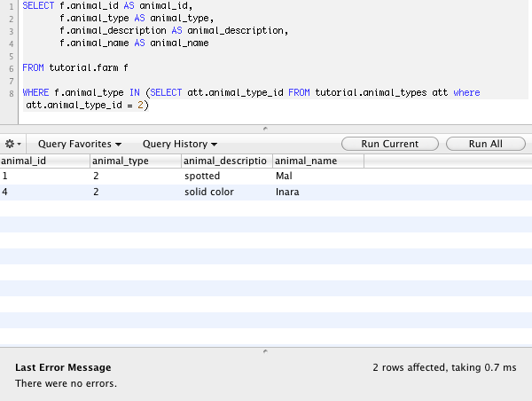The height and width of the screenshot is (401, 532).
Task: Select animal_type cell in the Mal row
Action: (136, 176)
